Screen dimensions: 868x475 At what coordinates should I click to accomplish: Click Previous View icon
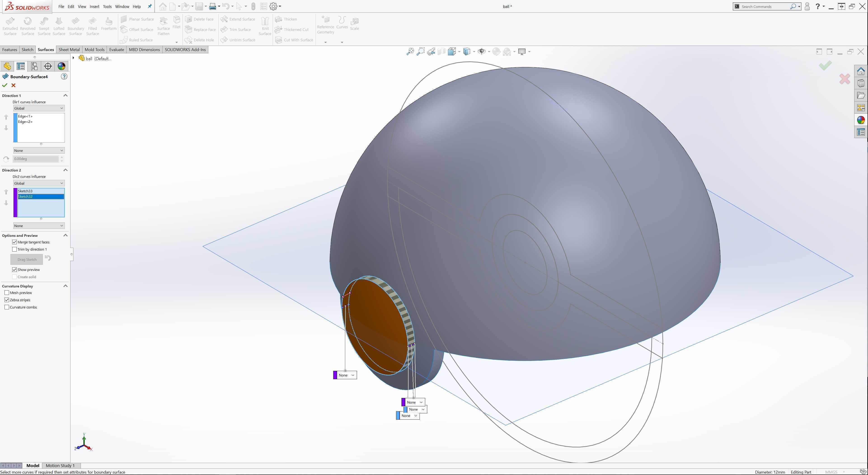click(x=431, y=52)
